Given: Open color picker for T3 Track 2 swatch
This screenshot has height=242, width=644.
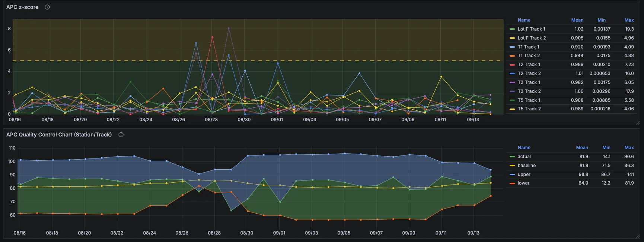Looking at the screenshot, I should [512, 91].
